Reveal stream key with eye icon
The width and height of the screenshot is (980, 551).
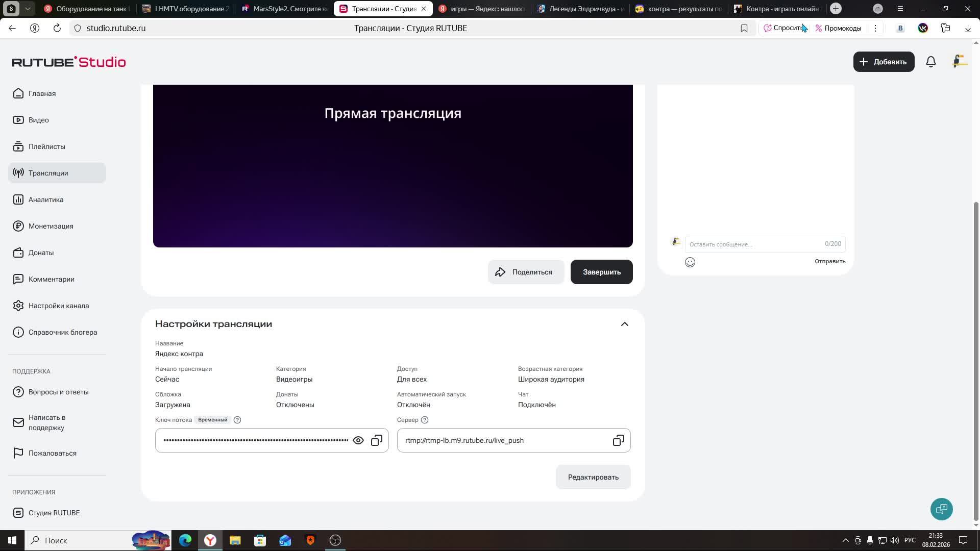(358, 440)
